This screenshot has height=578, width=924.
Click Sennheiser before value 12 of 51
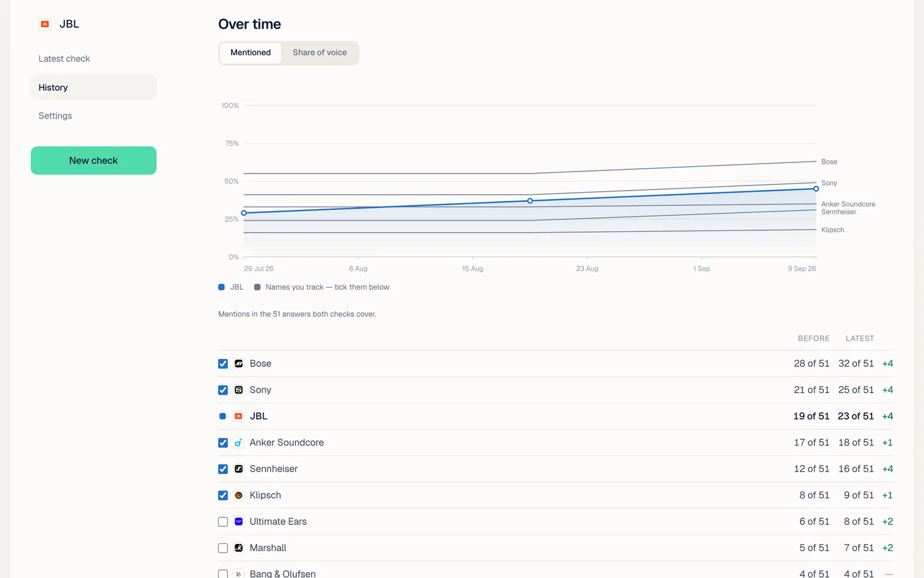(812, 469)
